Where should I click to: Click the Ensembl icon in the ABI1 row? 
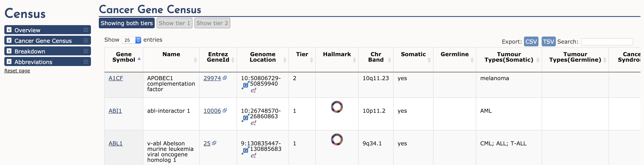254,123
